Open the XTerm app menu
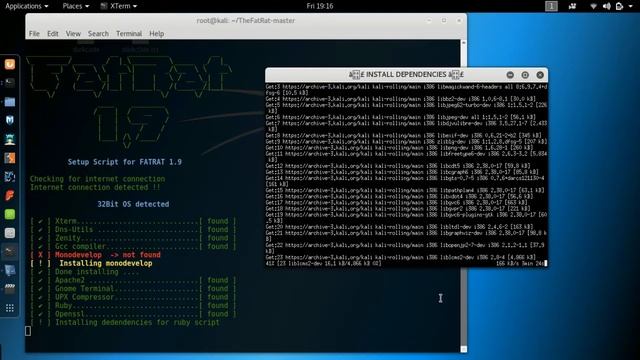The image size is (640, 360). (x=119, y=6)
